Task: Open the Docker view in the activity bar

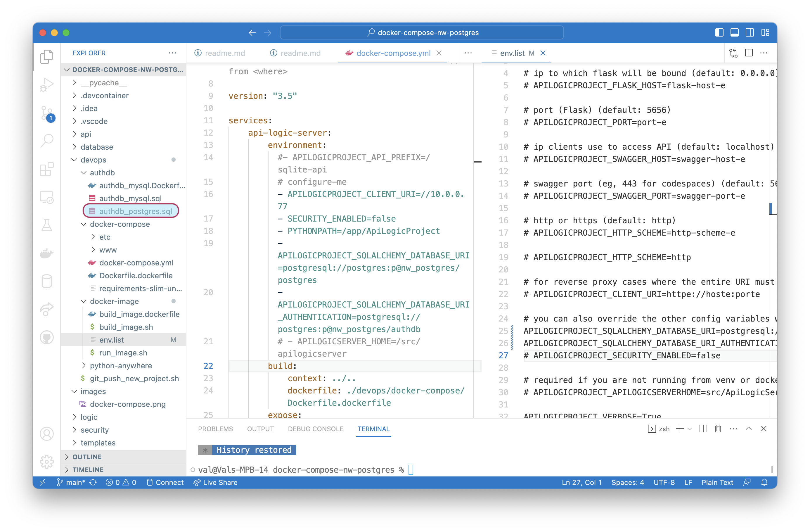Action: pyautogui.click(x=47, y=253)
